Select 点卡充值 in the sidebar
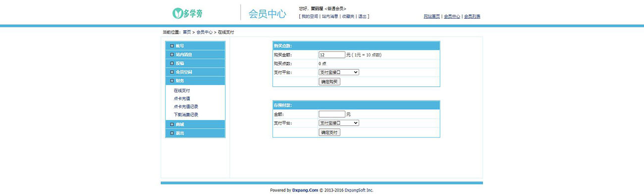The image size is (644, 195). pyautogui.click(x=182, y=98)
